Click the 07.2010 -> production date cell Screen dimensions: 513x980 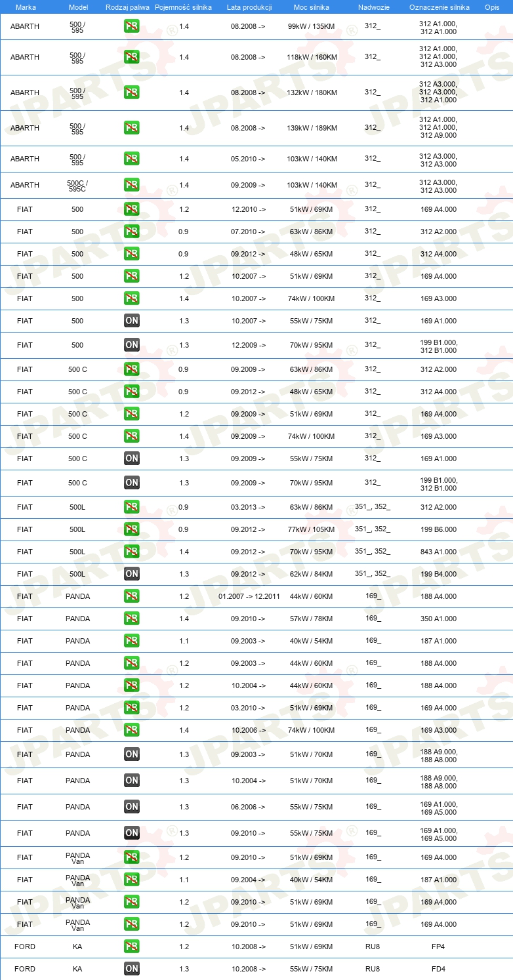(249, 232)
